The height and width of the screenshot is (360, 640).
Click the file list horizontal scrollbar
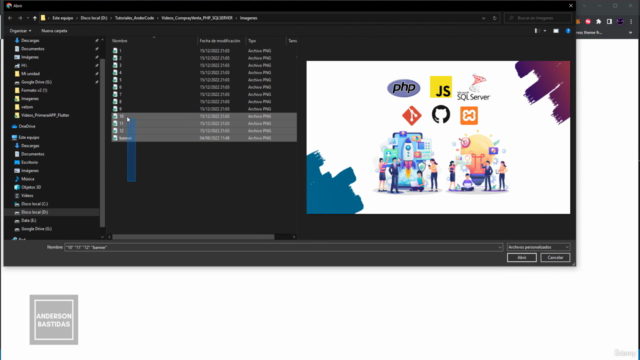tap(193, 237)
